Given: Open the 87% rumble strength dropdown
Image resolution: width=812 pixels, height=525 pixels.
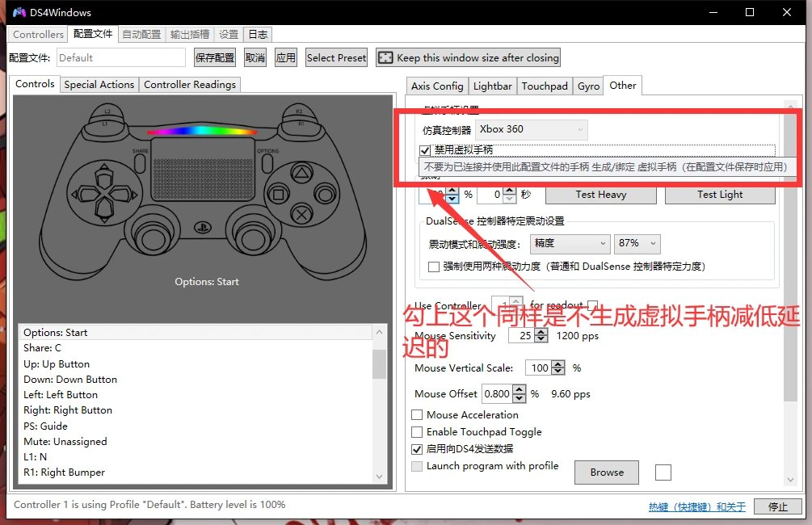Looking at the screenshot, I should [x=637, y=243].
